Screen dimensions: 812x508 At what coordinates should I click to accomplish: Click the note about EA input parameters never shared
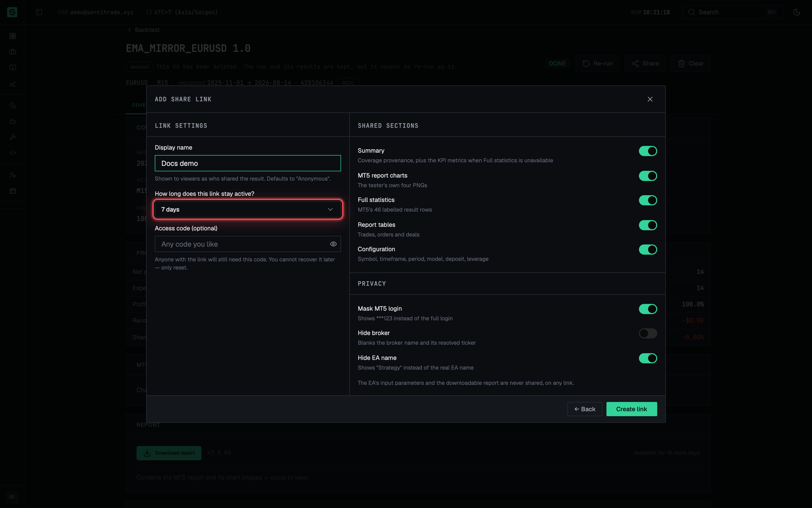pyautogui.click(x=466, y=383)
